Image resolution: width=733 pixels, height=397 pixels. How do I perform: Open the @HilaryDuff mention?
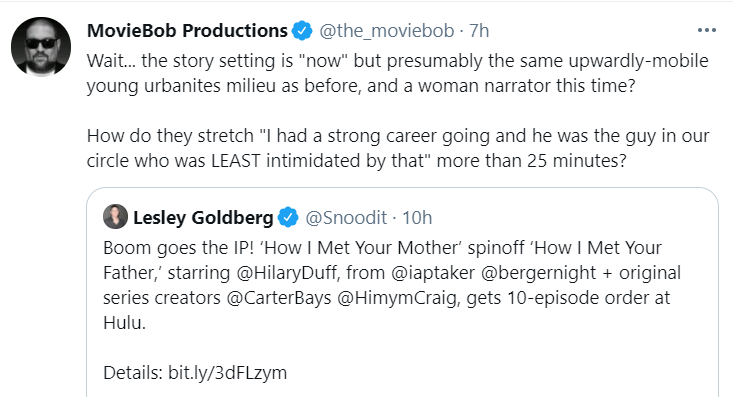tap(287, 273)
